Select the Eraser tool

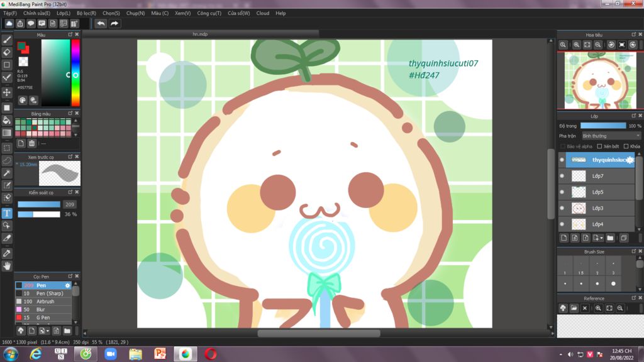click(6, 52)
